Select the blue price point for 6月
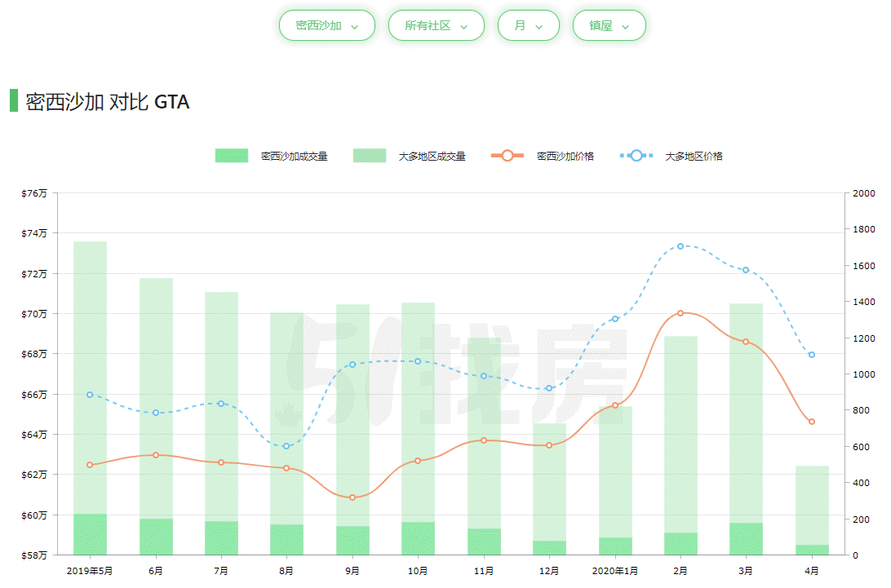Image resolution: width=891 pixels, height=588 pixels. click(156, 413)
